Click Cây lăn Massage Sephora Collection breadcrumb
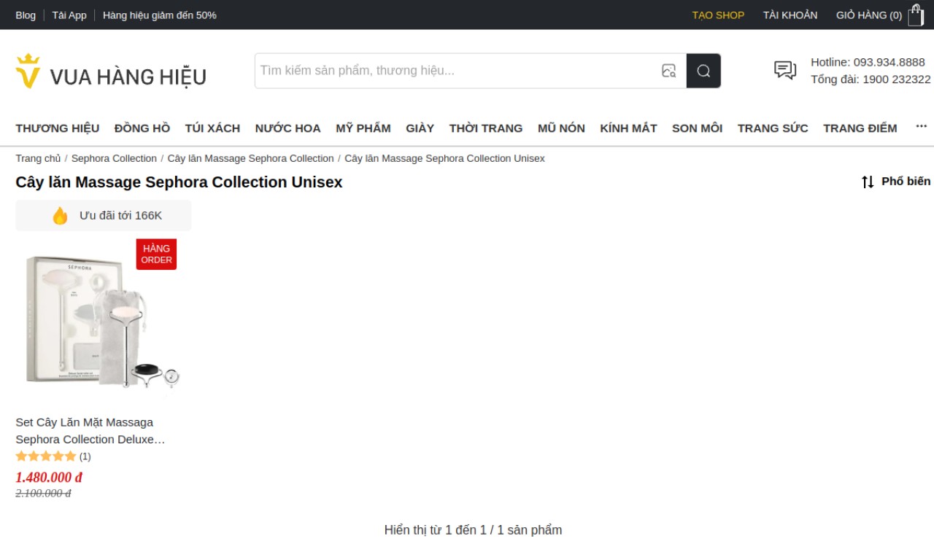The width and height of the screenshot is (934, 560). click(250, 158)
